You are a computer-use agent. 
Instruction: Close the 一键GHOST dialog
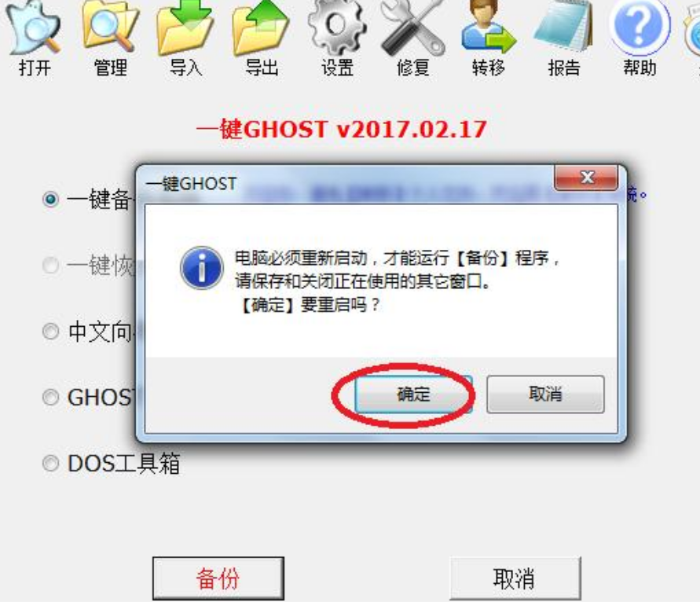pyautogui.click(x=587, y=178)
